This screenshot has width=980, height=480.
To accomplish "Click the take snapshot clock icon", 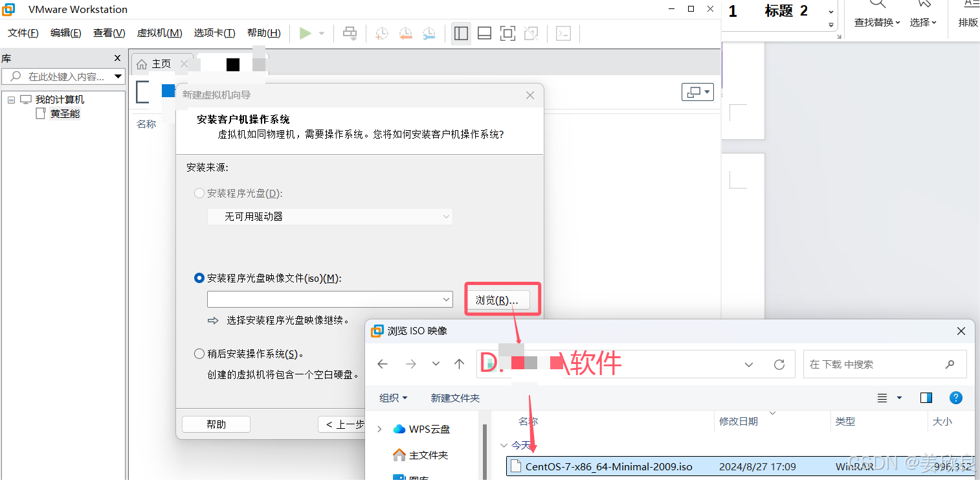I will point(382,33).
